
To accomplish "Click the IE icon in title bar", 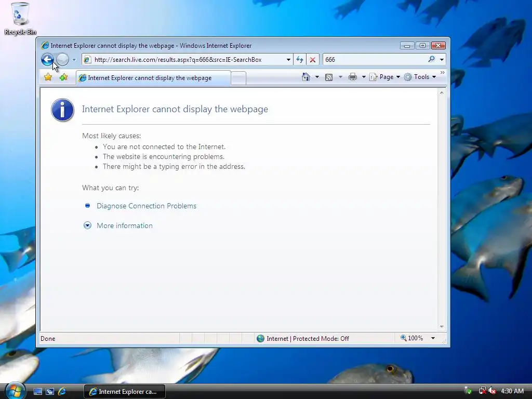I will click(x=45, y=46).
